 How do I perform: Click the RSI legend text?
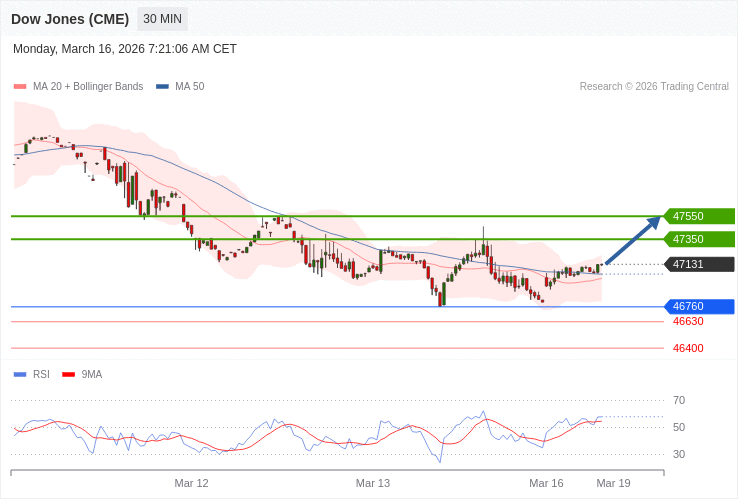41,375
